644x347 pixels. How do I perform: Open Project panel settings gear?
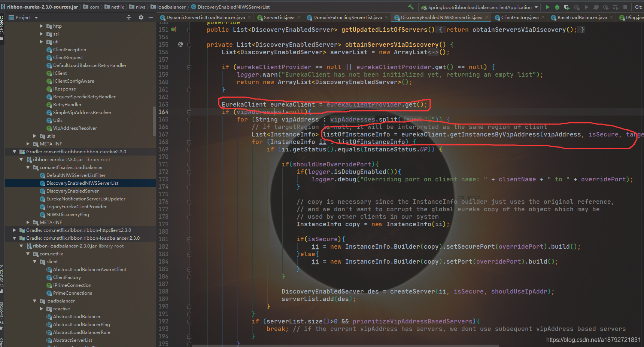141,17
